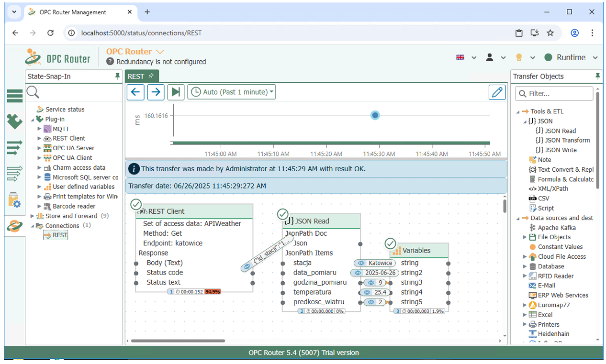606x364 pixels.
Task: Click the pin icon on REST tab
Action: click(x=151, y=76)
